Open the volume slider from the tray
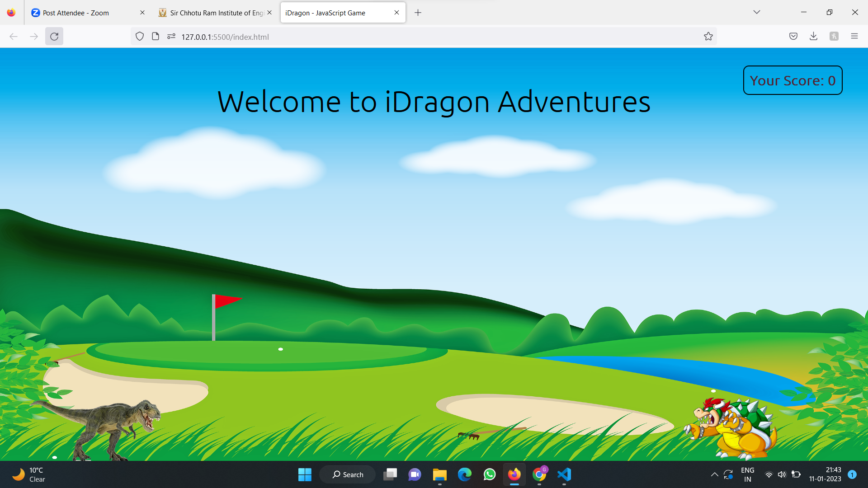The width and height of the screenshot is (868, 488). (783, 474)
